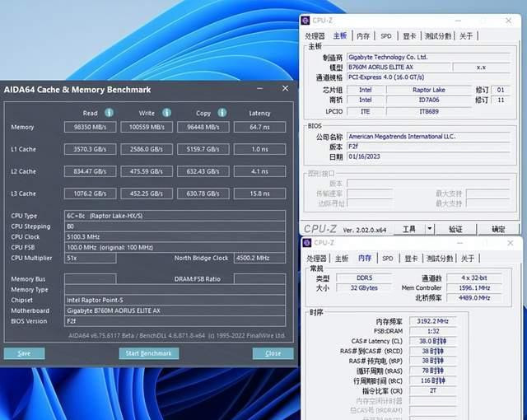Click L2 Cache Write value 475.59 GB/s
Viewport: 527px width, 420px height.
pos(147,171)
